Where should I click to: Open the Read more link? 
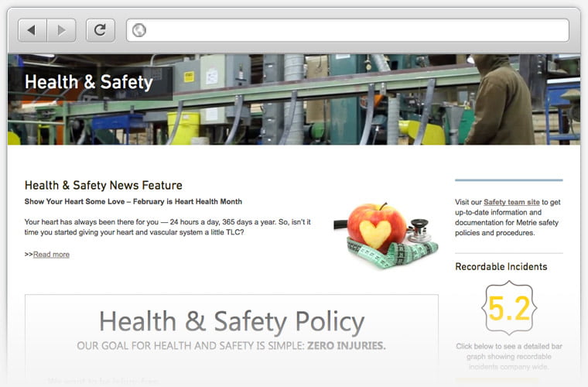(51, 254)
